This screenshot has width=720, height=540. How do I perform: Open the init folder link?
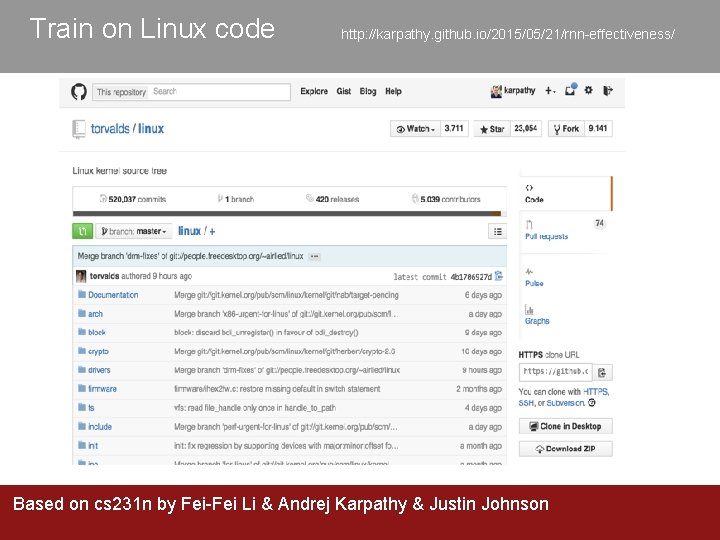pyautogui.click(x=93, y=445)
